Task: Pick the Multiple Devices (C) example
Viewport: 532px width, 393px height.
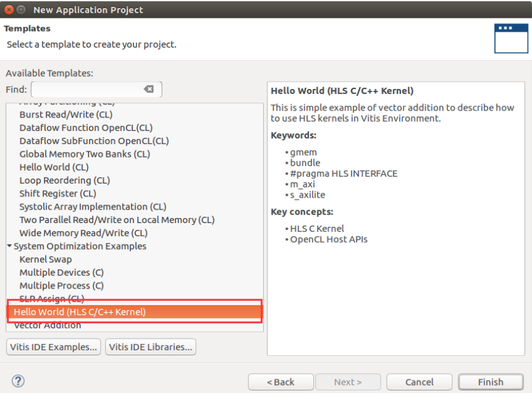Action: pos(61,273)
